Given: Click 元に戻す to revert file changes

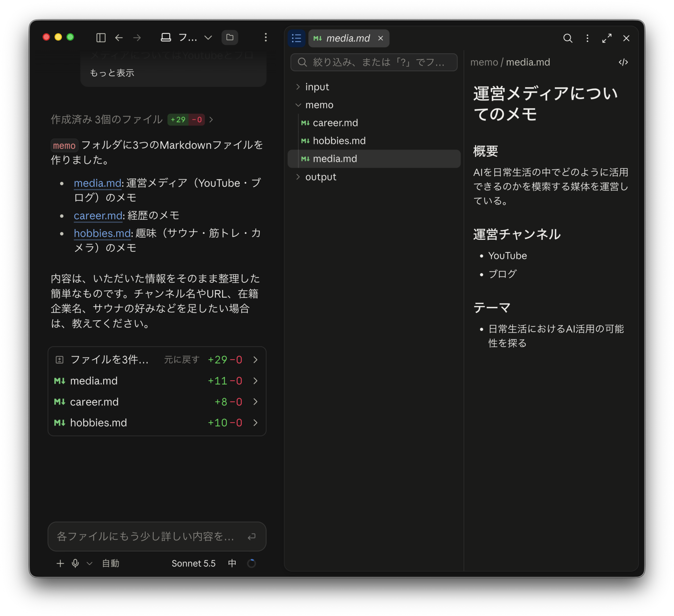Looking at the screenshot, I should tap(181, 360).
